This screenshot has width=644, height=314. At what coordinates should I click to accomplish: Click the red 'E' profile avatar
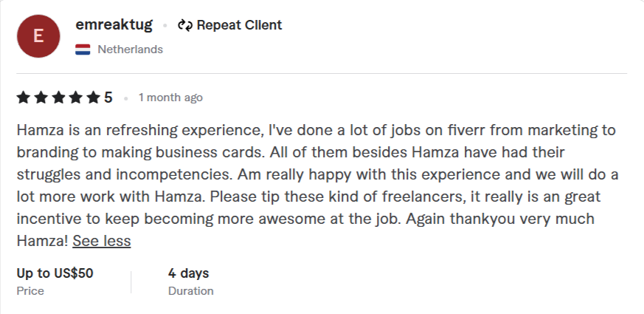coord(38,35)
